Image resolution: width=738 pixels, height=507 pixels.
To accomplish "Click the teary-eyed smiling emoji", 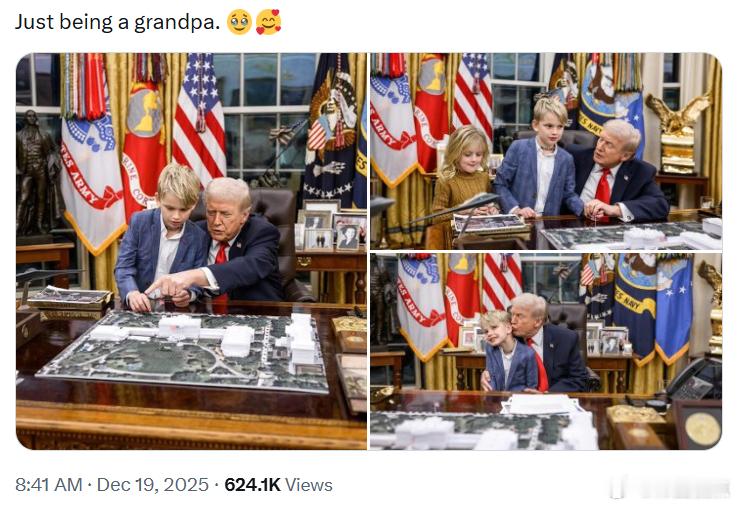I will [x=239, y=22].
